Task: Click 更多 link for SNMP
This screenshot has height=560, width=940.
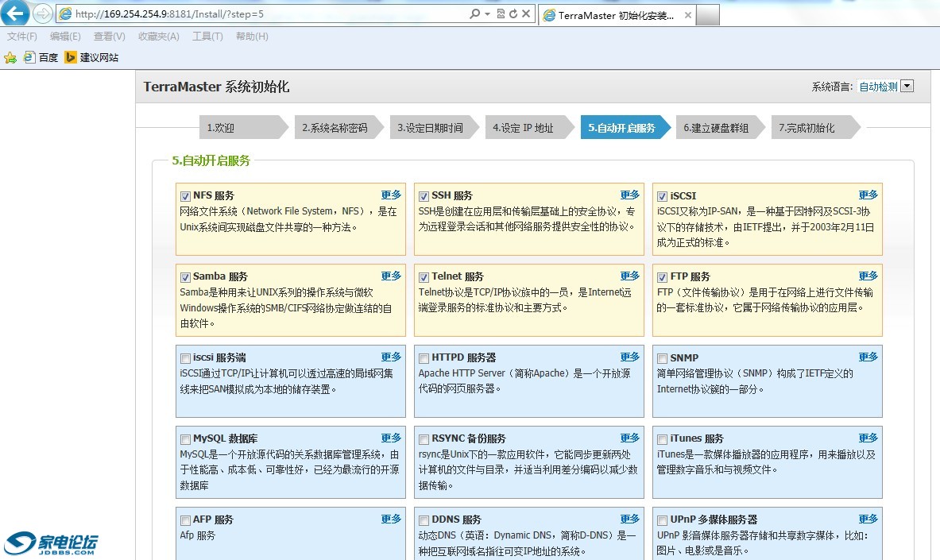Action: tap(868, 357)
